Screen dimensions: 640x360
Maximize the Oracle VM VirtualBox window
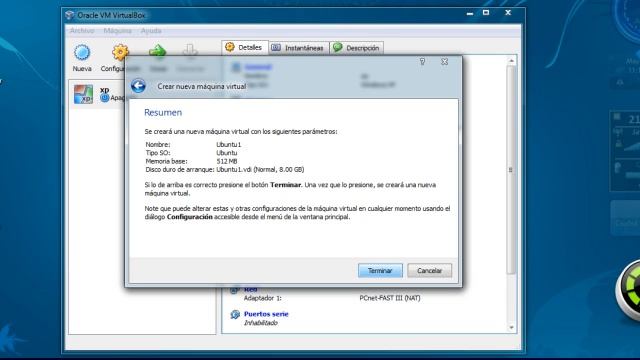pos(486,13)
